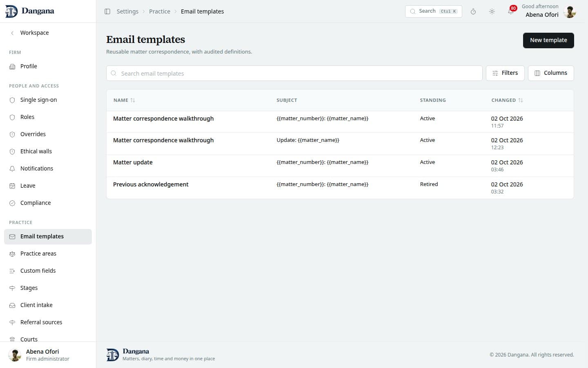Viewport: 588px width, 368px height.
Task: Click the Email templates envelope icon
Action: [x=12, y=236]
